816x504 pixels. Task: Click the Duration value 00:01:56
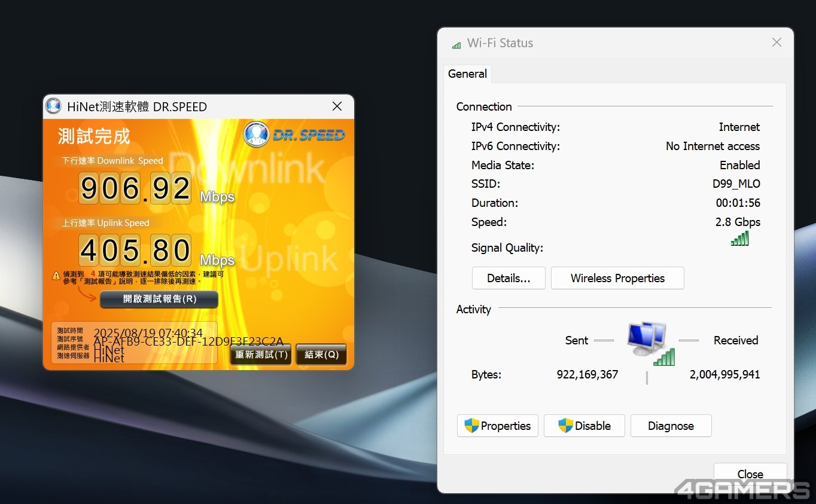738,203
